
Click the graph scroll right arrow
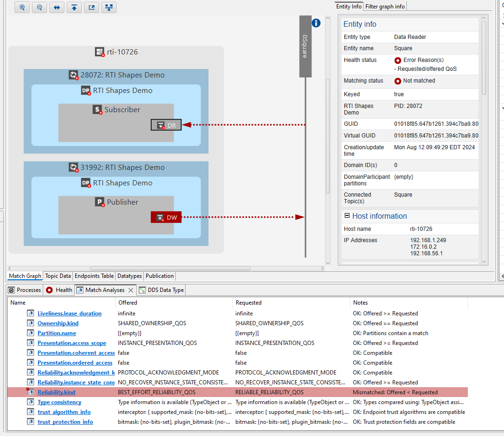coord(322,268)
